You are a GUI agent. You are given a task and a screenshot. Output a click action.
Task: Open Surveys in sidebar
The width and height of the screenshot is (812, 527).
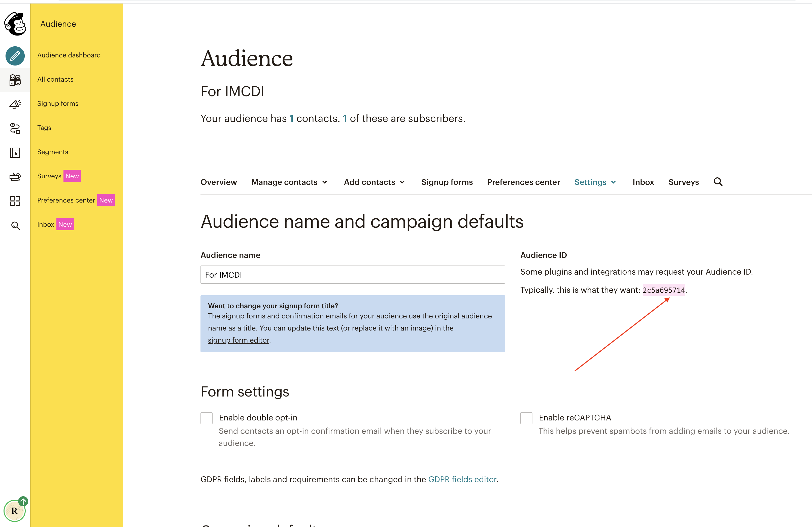tap(49, 176)
